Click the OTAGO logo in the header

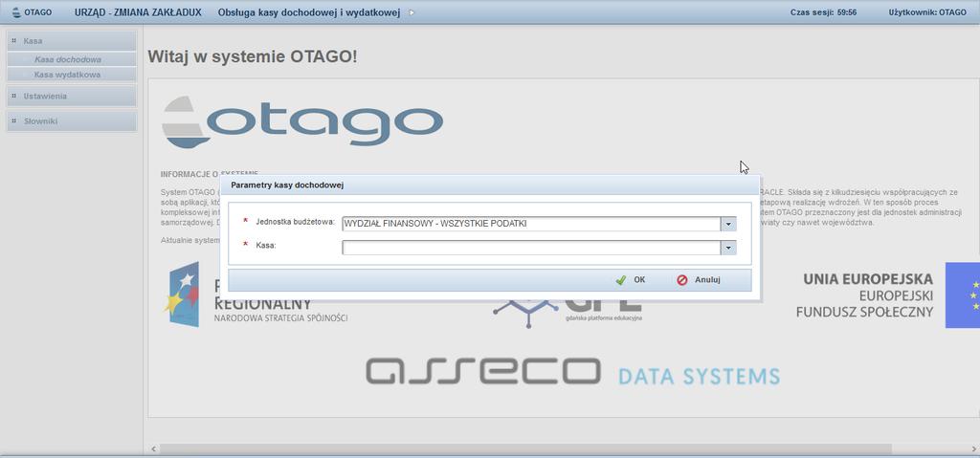[x=32, y=12]
